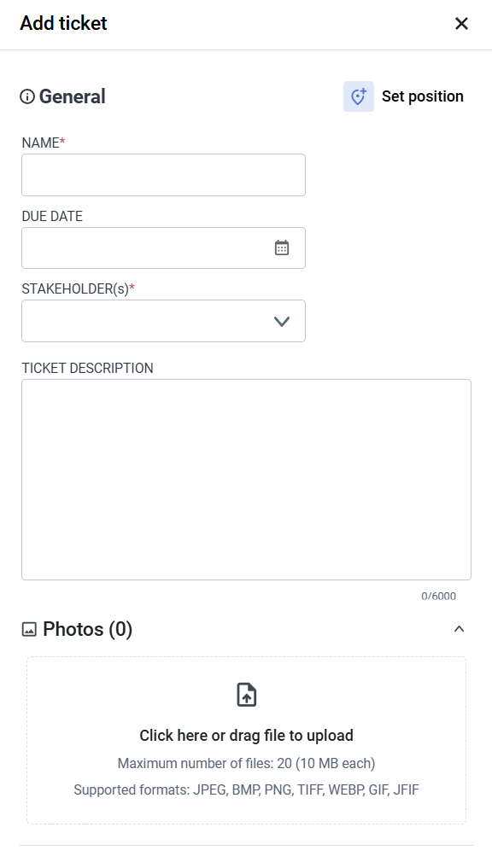Click the maximum number of files text
This screenshot has height=868, width=492.
tap(247, 763)
